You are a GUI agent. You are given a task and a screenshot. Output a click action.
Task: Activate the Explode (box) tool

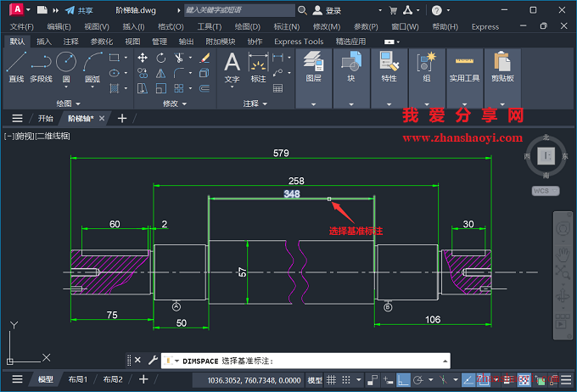click(204, 73)
